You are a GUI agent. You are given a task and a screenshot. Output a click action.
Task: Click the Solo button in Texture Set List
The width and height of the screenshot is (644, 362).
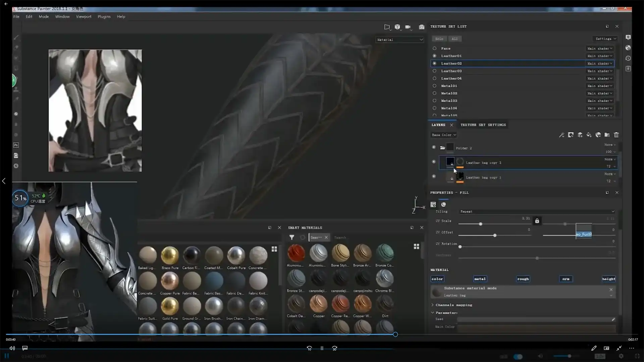[x=439, y=39]
